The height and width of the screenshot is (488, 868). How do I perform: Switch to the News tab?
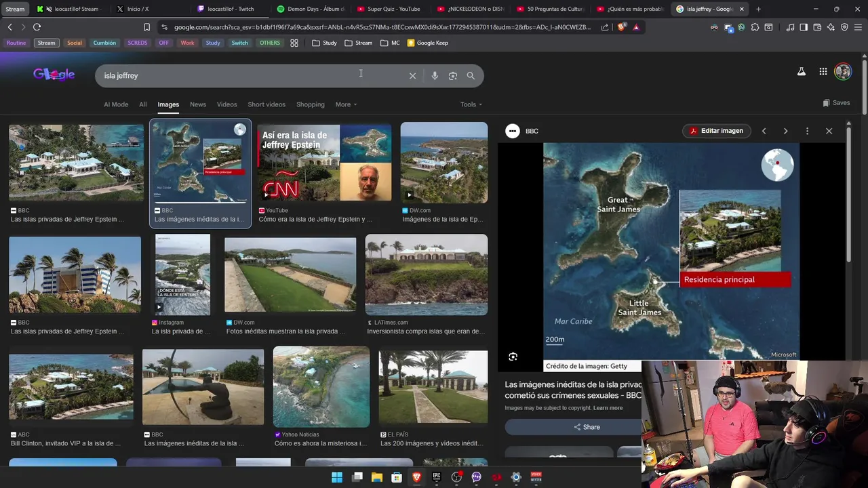[198, 104]
